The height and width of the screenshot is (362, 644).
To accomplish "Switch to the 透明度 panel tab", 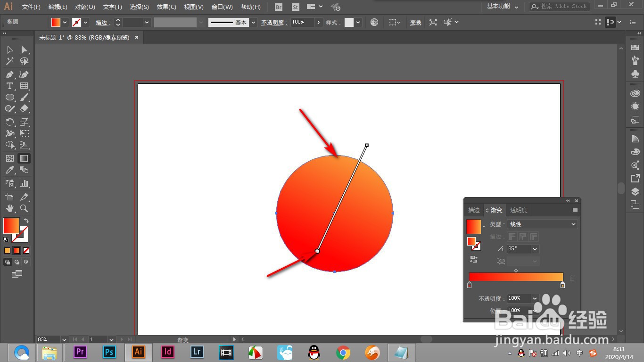I will coord(519,210).
